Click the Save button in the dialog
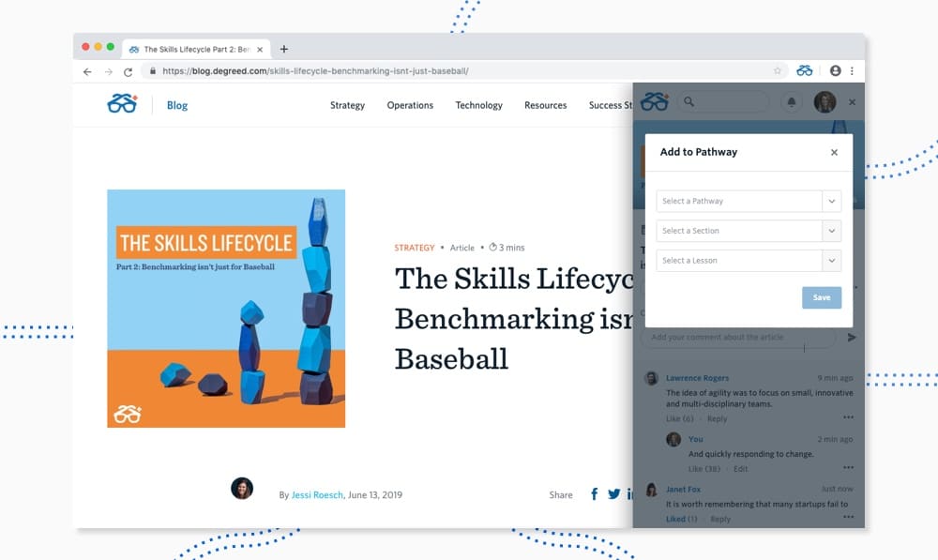Viewport: 938px width, 560px height. coord(822,298)
